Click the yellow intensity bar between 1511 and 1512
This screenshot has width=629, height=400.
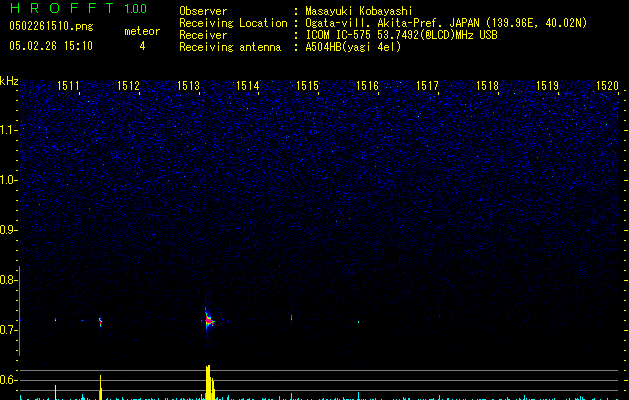coord(101,387)
